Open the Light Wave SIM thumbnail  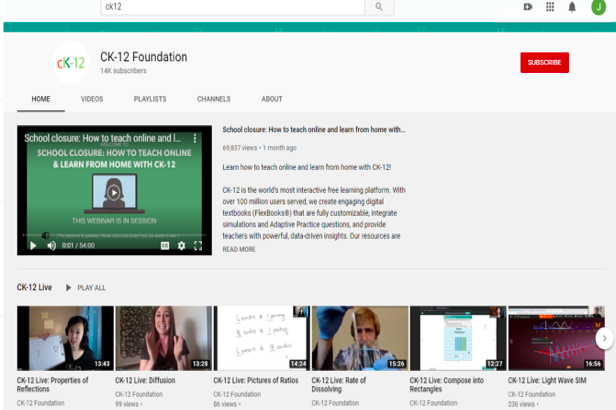556,338
